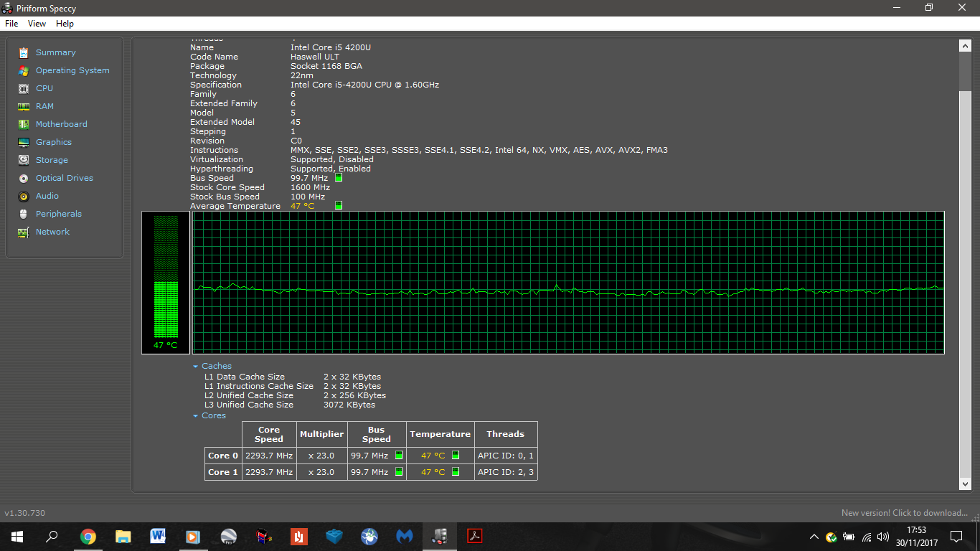The height and width of the screenshot is (551, 980).
Task: Click the version number v1.30.730
Action: (x=25, y=513)
